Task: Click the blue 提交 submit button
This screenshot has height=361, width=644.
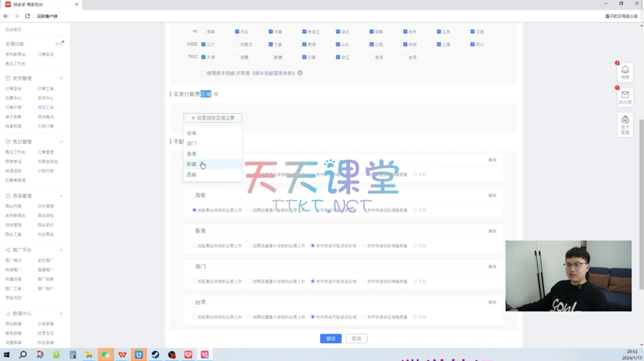Action: [331, 338]
